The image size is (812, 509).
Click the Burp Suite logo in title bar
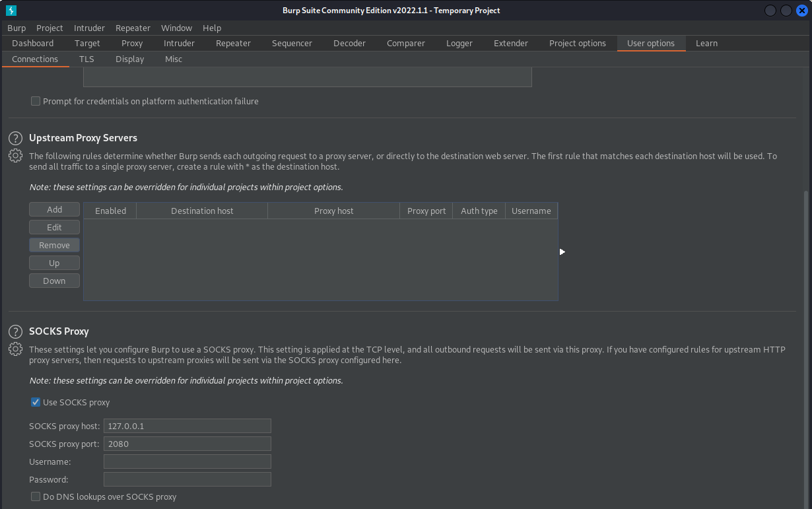(11, 11)
